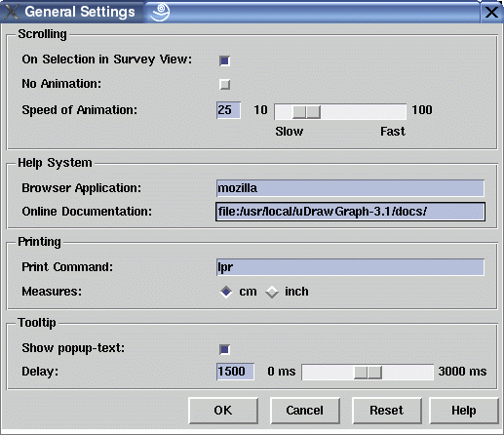Click the Browser Application field containing mozilla
This screenshot has height=435, width=504.
coord(350,188)
